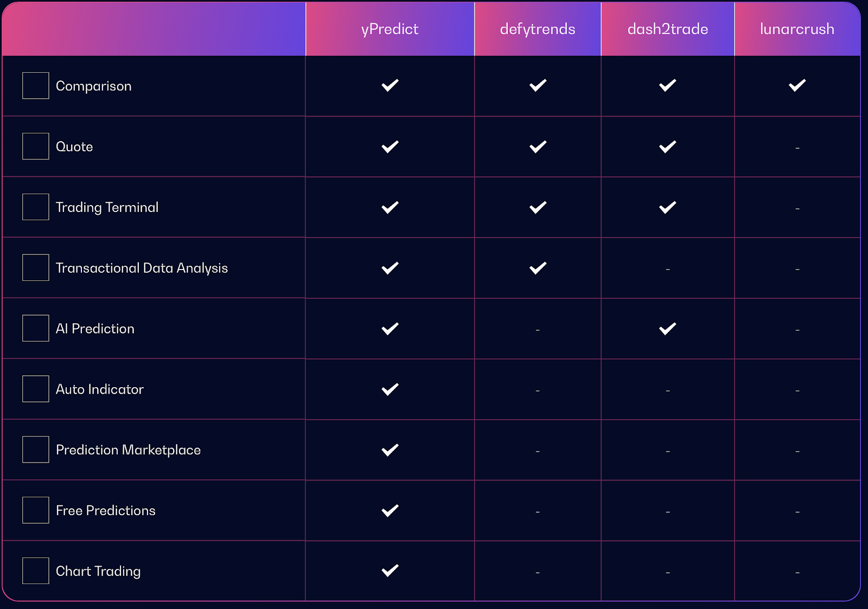Screen dimensions: 868x609
Task: Click the Transactional Data Analysis label
Action: [x=142, y=268]
